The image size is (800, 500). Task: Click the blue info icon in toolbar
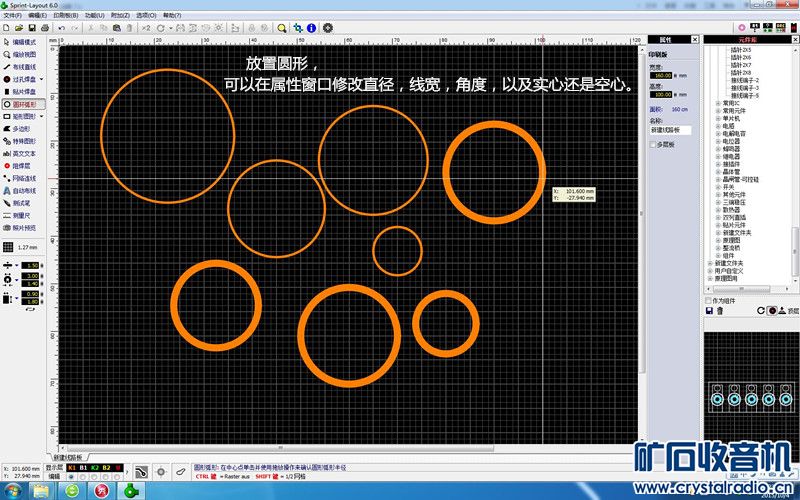[312, 28]
